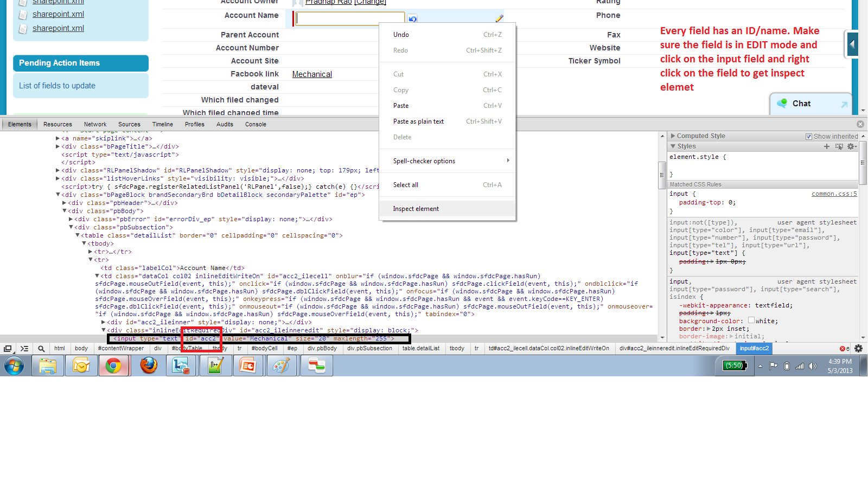868x488 pixels.
Task: Toggle the white background-color swatch
Action: 751,320
